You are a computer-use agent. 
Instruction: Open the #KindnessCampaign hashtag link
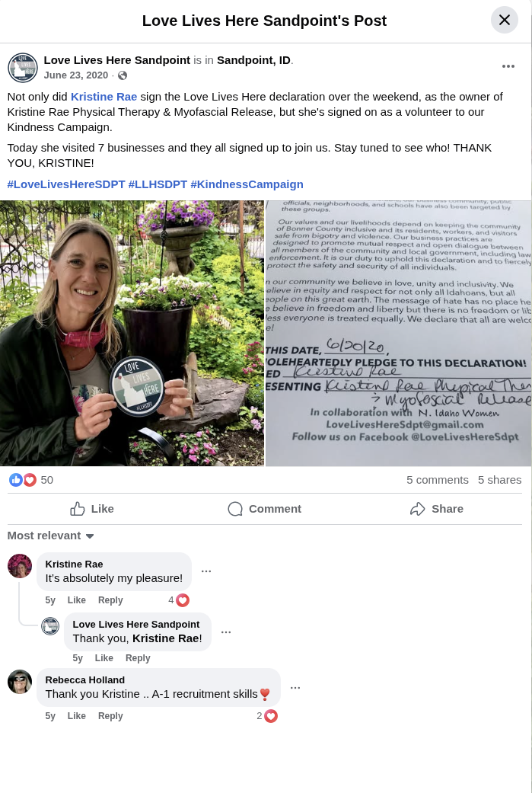(247, 184)
